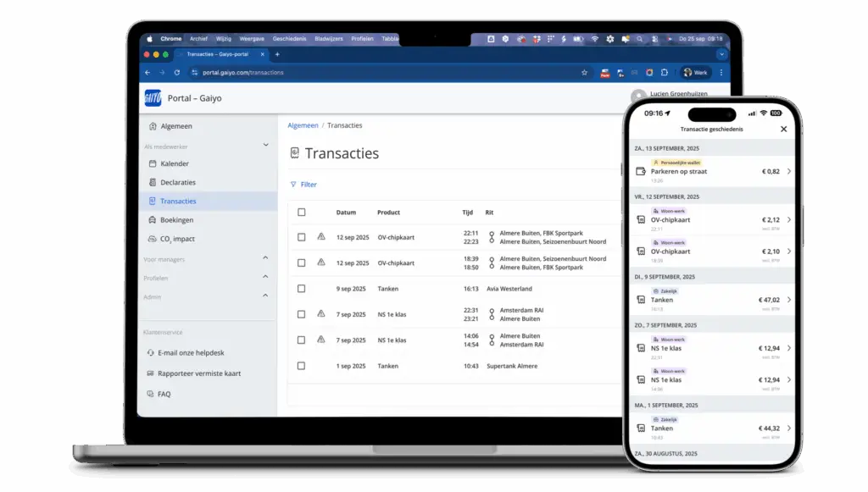Click receipt icon beside Tanken € 47,02
This screenshot has height=492, width=868.
[641, 300]
